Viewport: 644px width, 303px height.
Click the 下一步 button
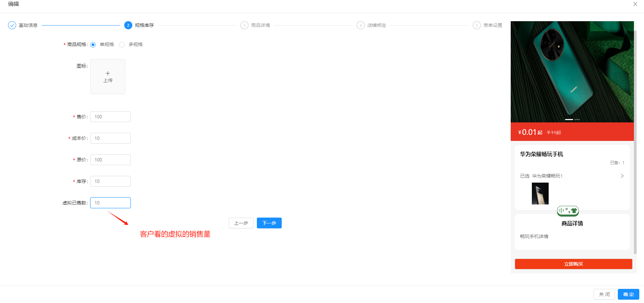tap(269, 223)
